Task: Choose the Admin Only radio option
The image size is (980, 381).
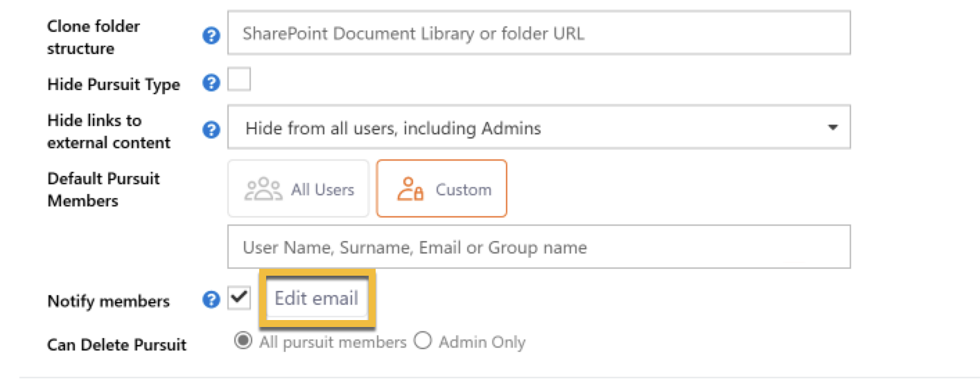Action: (x=423, y=342)
